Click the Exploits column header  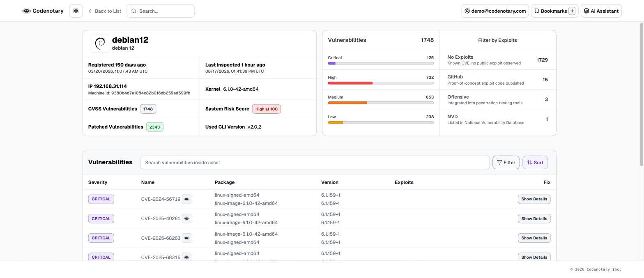(x=404, y=182)
